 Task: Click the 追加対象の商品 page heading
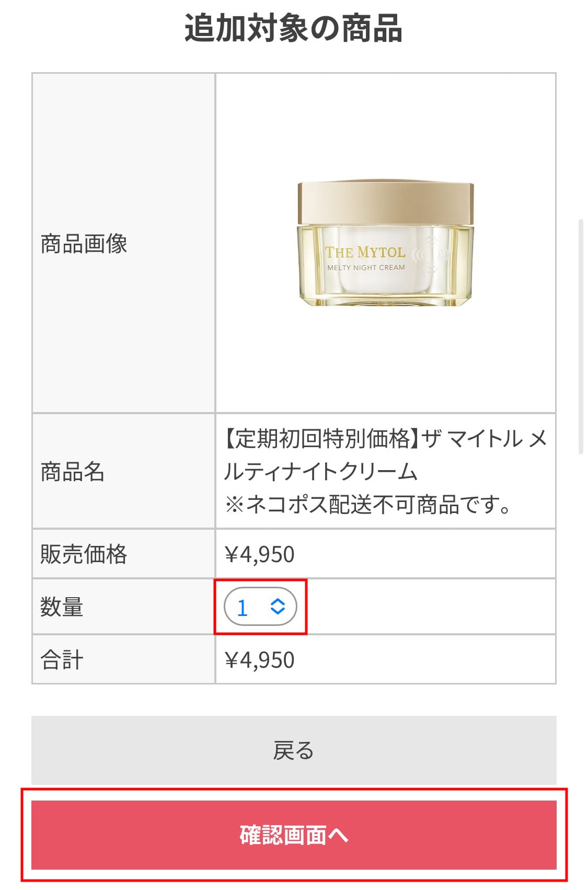tap(294, 27)
